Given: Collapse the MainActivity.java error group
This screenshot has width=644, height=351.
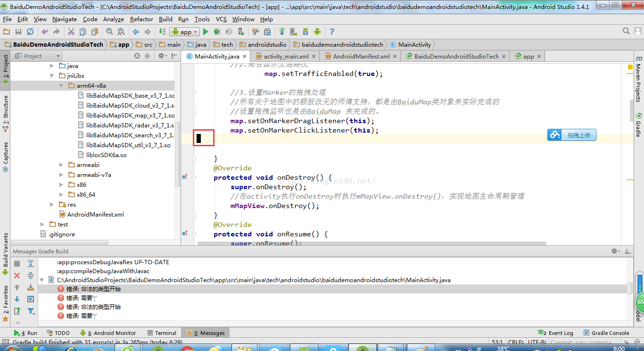Looking at the screenshot, I should point(42,280).
